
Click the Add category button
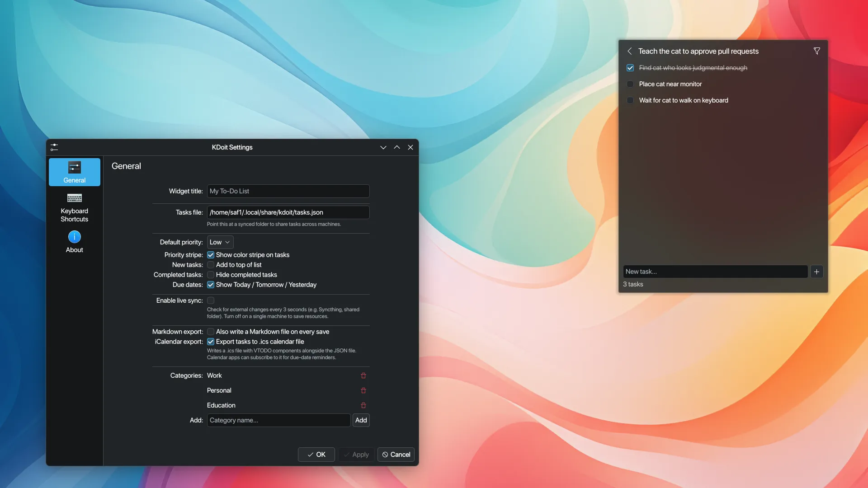[x=361, y=420]
